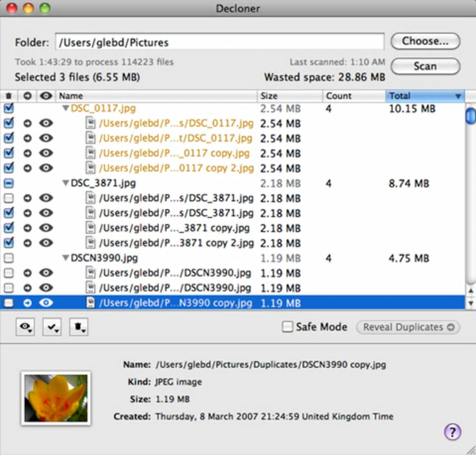Click file icon of N3990 copy.jpg entry

pyautogui.click(x=91, y=302)
